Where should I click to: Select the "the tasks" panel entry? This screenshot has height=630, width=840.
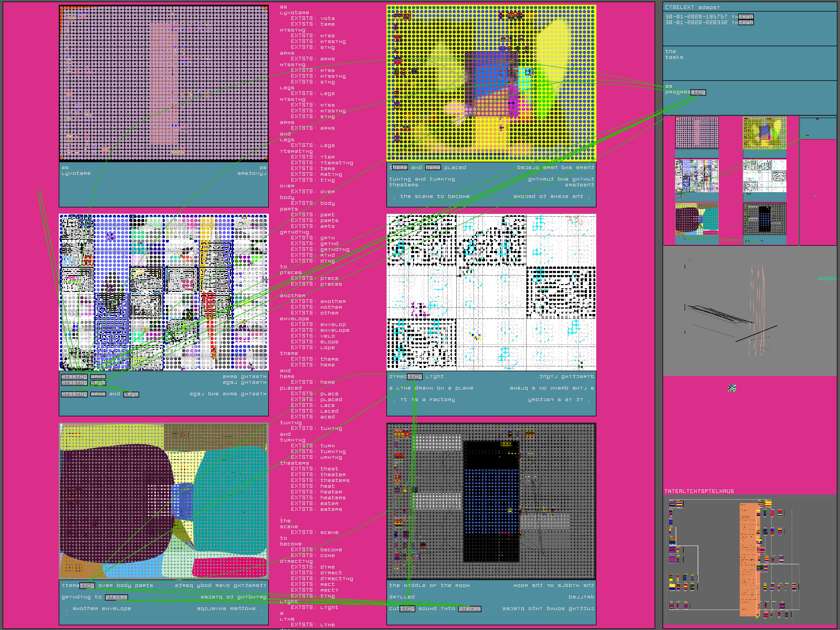[x=674, y=55]
